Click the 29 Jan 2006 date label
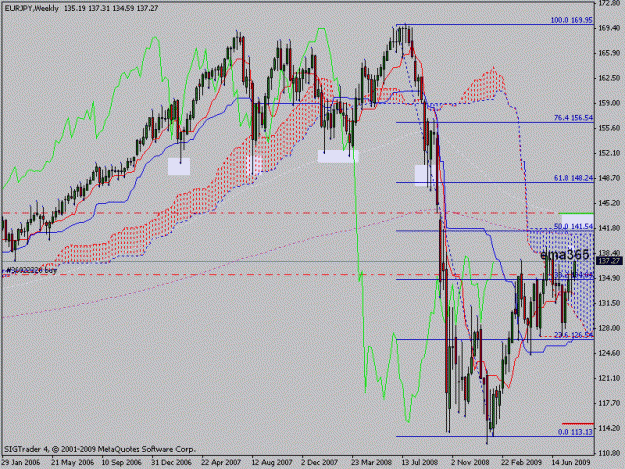Viewport: 625px width, 469px height. click(21, 463)
